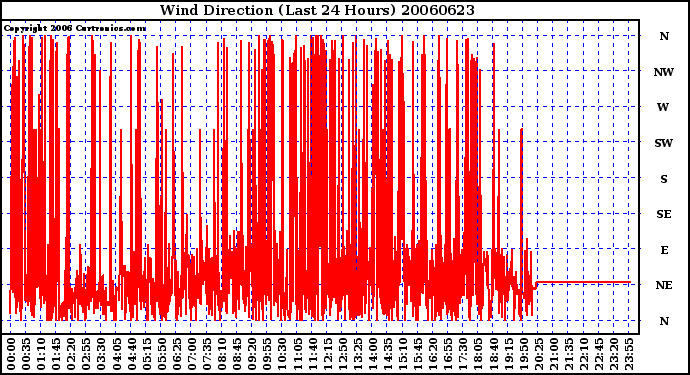
Task: Click the '02:55' time axis label
Action: point(86,354)
